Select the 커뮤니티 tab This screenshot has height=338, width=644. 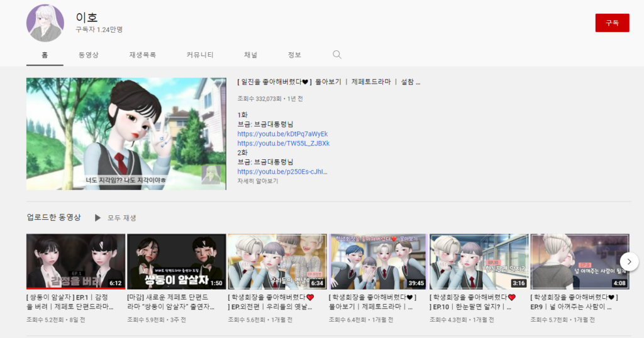point(200,55)
